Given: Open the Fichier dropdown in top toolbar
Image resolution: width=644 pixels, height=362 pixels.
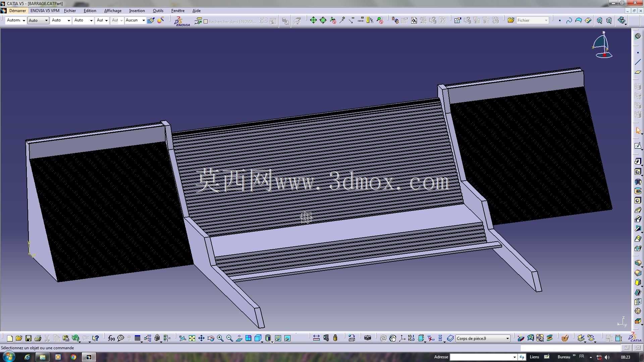Looking at the screenshot, I should [x=532, y=20].
